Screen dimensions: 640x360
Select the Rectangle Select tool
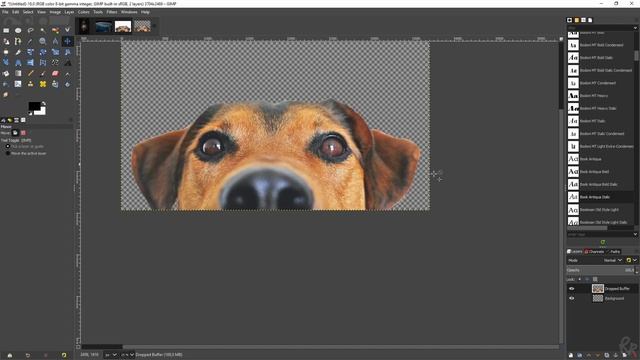click(x=6, y=30)
